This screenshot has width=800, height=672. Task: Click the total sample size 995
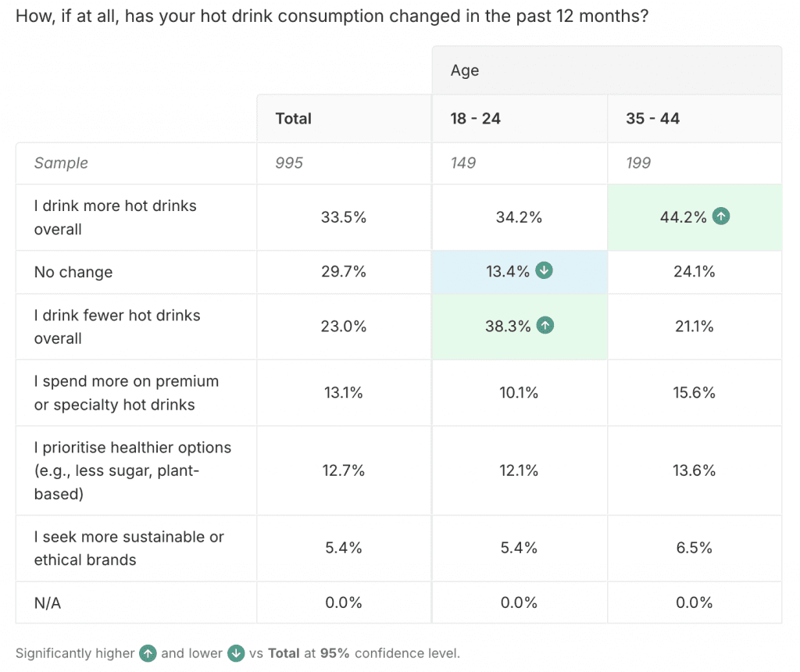(289, 163)
